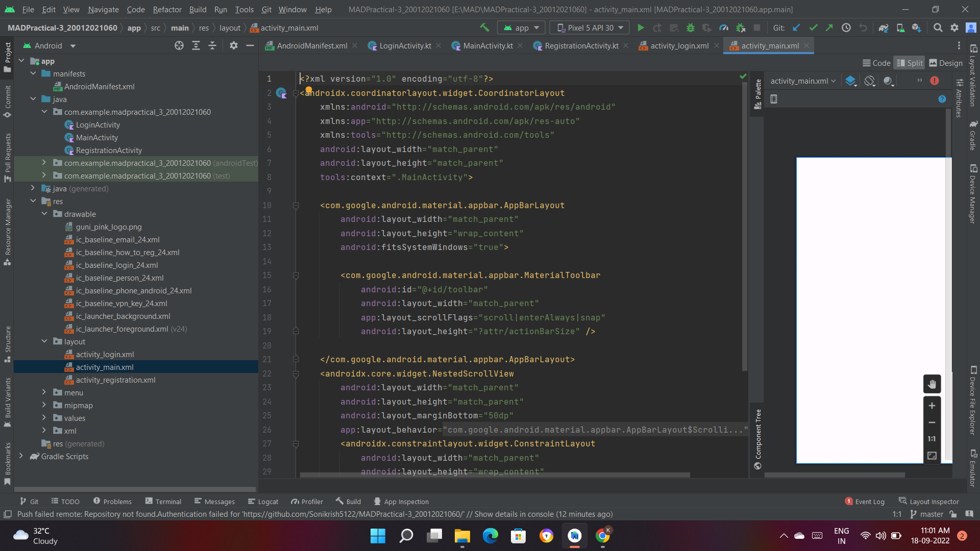Switch editor to Split view mode
The height and width of the screenshot is (551, 980).
[910, 63]
